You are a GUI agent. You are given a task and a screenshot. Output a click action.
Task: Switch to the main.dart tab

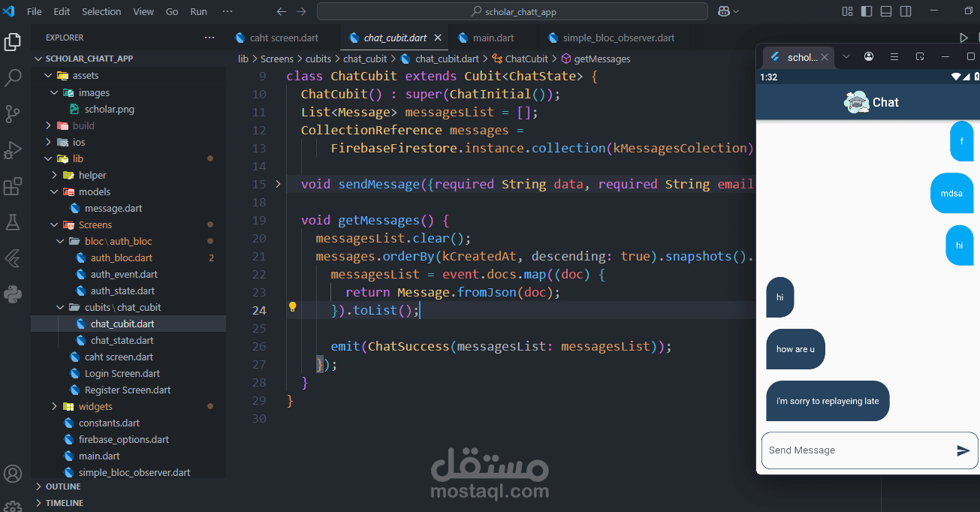point(493,37)
